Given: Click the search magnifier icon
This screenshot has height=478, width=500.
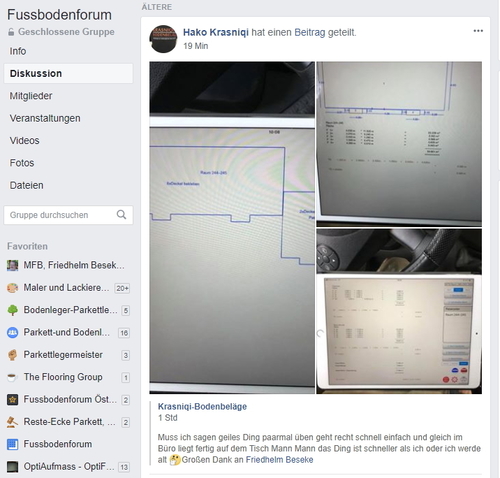Looking at the screenshot, I should coord(121,215).
